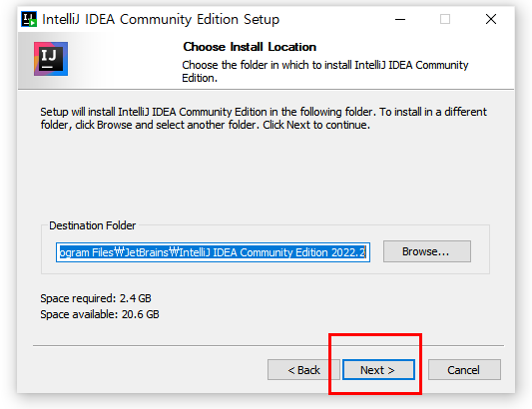Focus the Destination Folder path field

click(213, 252)
